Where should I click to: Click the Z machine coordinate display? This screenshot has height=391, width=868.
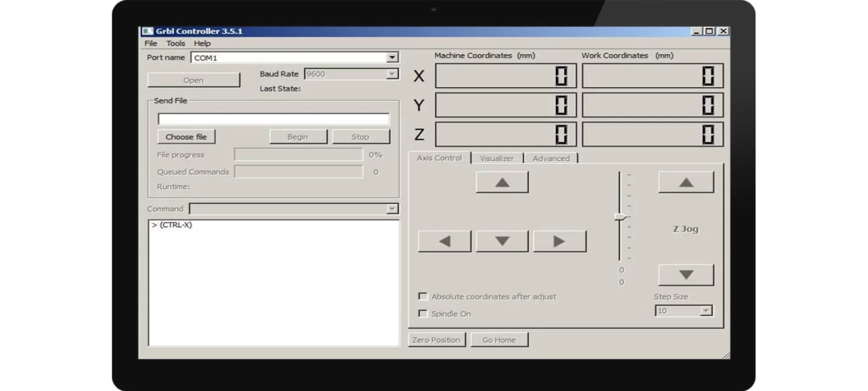coord(506,134)
